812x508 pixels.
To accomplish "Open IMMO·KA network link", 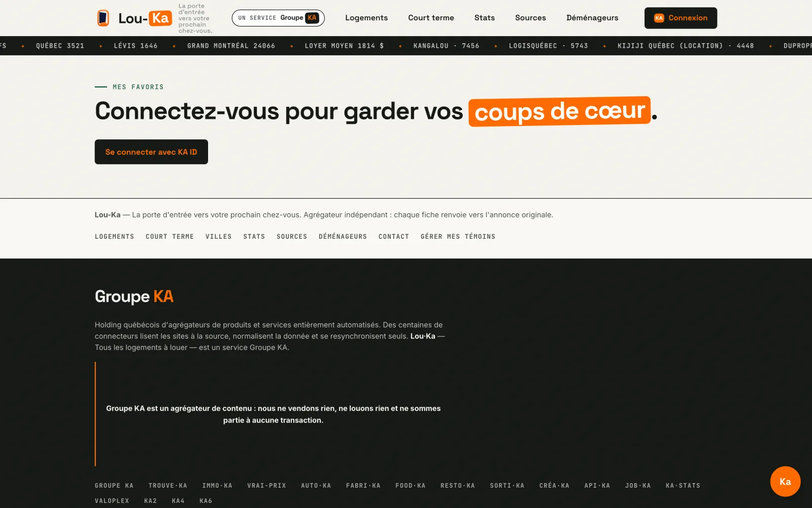I will pos(217,486).
